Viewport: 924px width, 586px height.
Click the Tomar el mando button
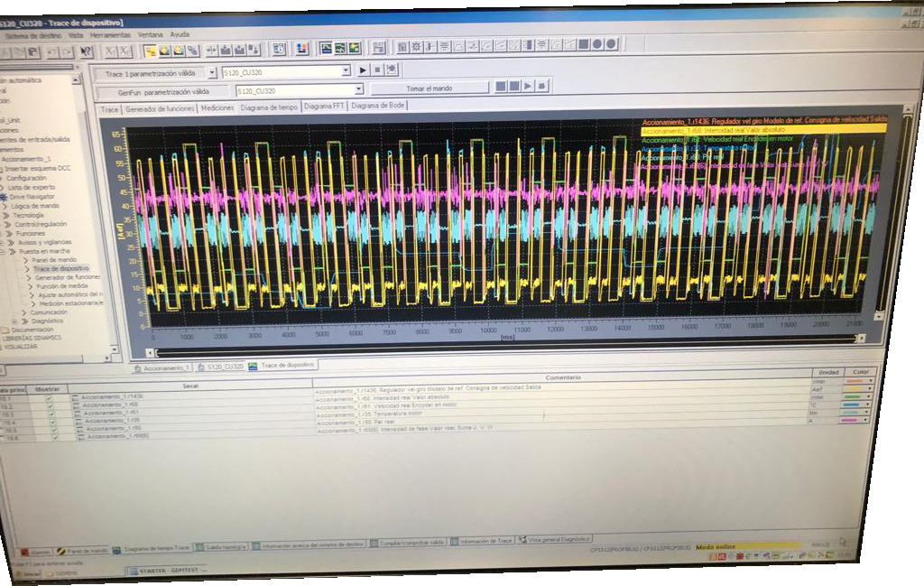430,88
